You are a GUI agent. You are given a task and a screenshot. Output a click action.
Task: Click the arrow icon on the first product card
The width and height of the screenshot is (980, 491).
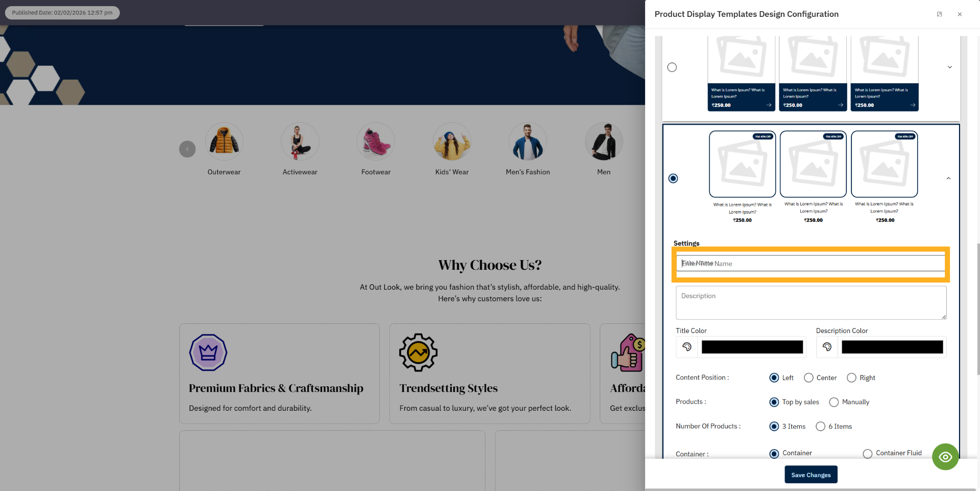(x=768, y=105)
